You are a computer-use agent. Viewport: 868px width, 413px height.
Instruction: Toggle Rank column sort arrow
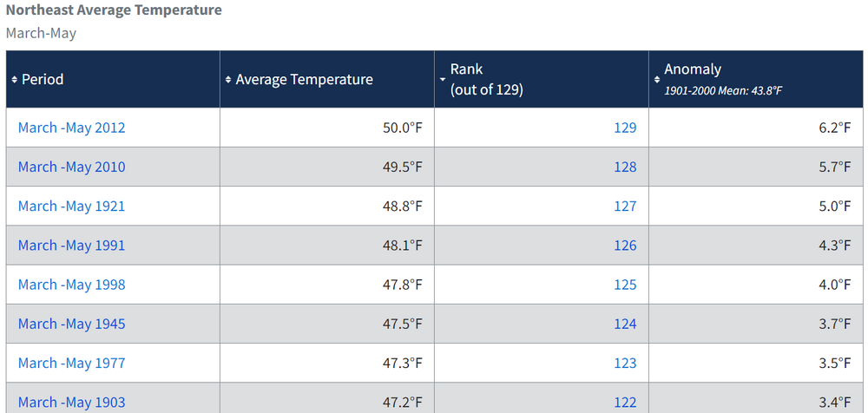pyautogui.click(x=443, y=80)
